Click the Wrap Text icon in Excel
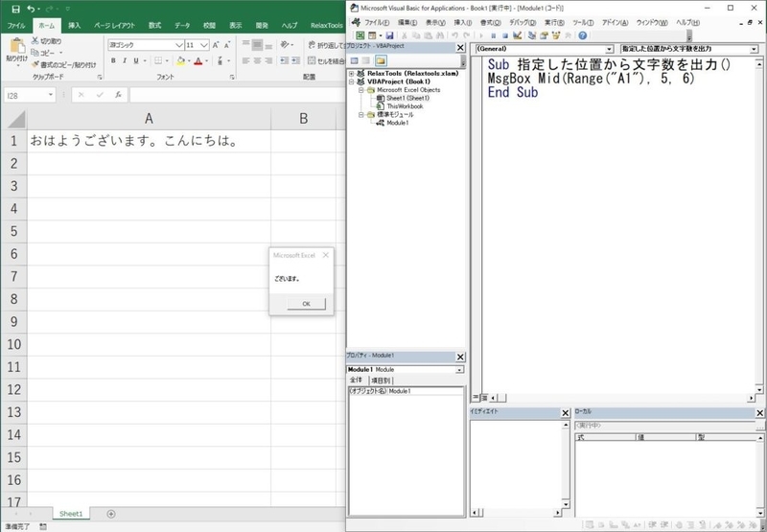Screen dimensions: 767x532 tap(313, 45)
